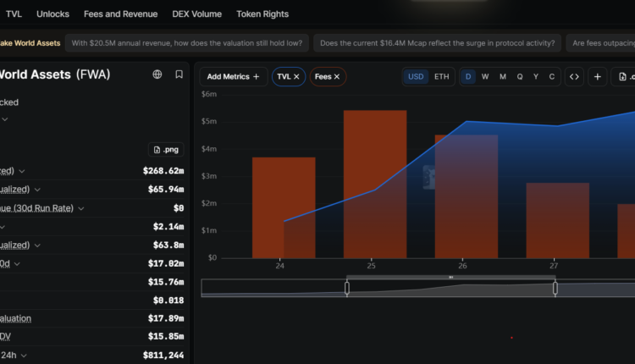Remove the TVL metric chip

(296, 76)
